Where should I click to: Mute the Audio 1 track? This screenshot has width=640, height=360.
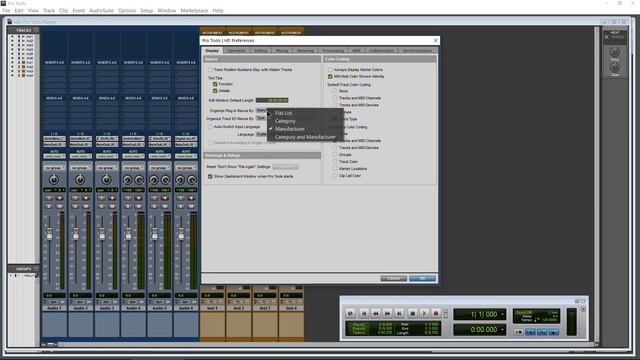point(60,206)
